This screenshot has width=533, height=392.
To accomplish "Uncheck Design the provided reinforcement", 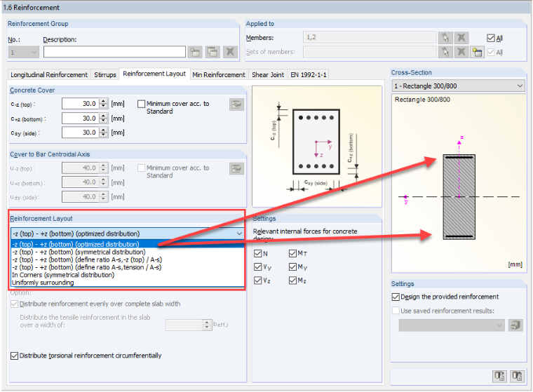I will pos(396,297).
